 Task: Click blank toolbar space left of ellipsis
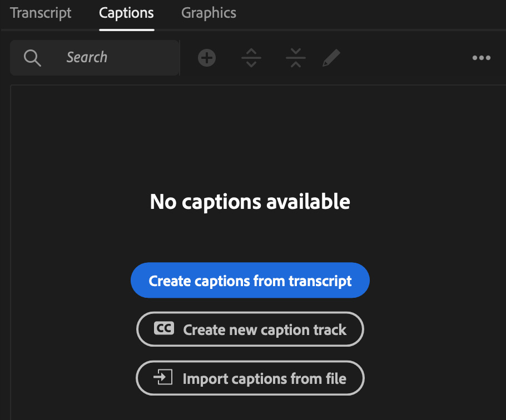(x=406, y=58)
